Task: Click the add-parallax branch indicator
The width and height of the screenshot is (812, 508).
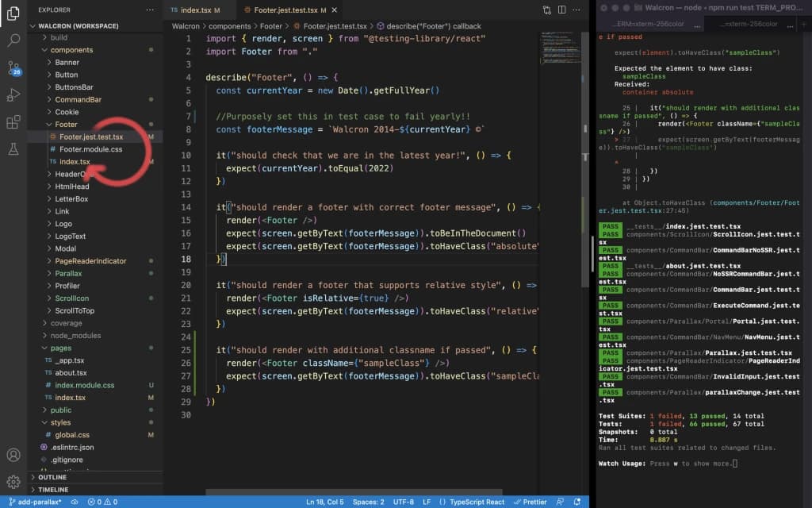Action: [x=35, y=502]
